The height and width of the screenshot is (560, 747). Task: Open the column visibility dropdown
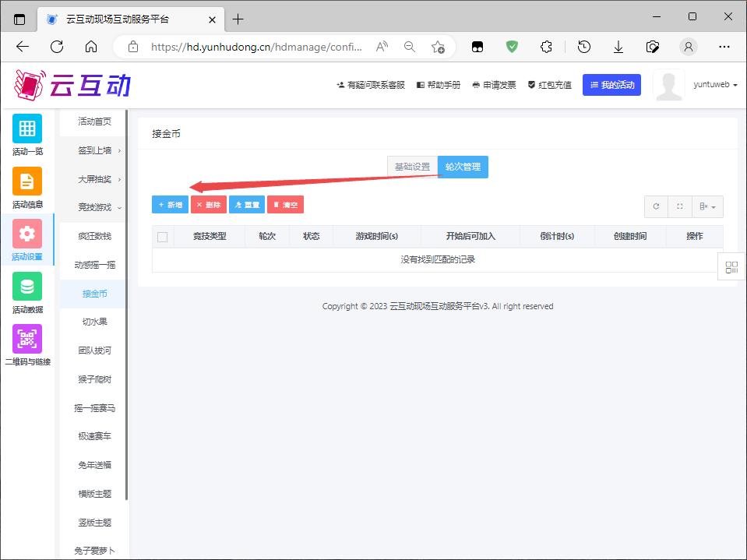[x=707, y=206]
